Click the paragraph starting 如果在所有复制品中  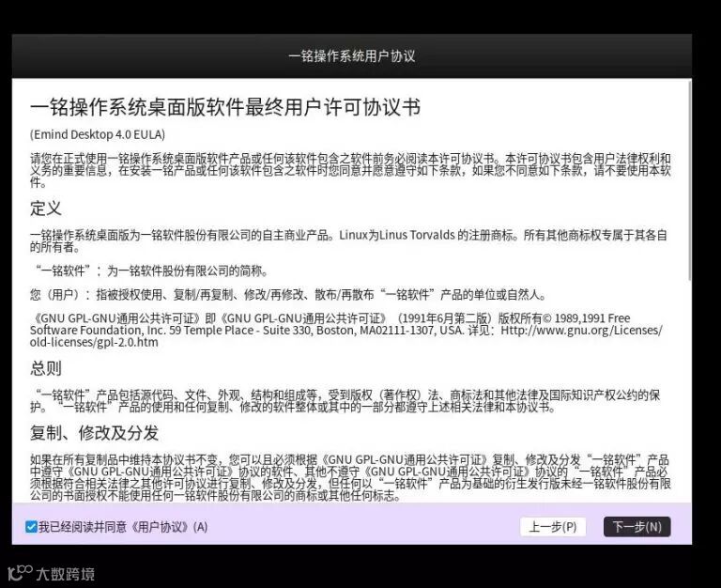tap(350, 477)
